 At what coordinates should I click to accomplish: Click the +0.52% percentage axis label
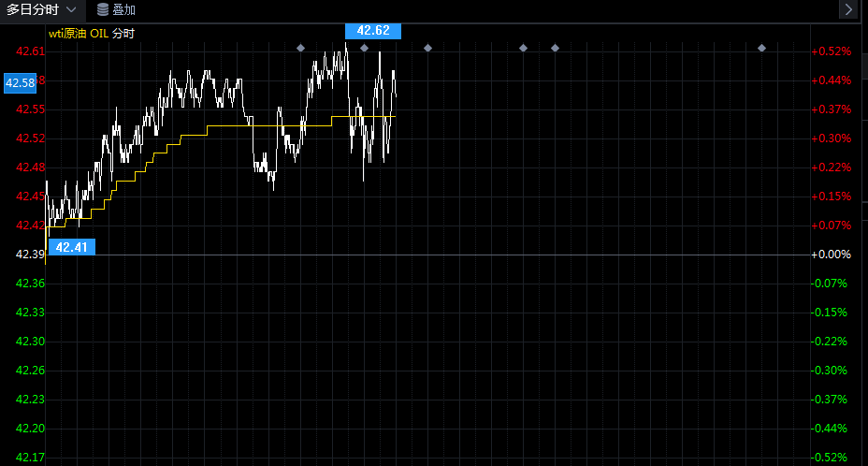[832, 51]
